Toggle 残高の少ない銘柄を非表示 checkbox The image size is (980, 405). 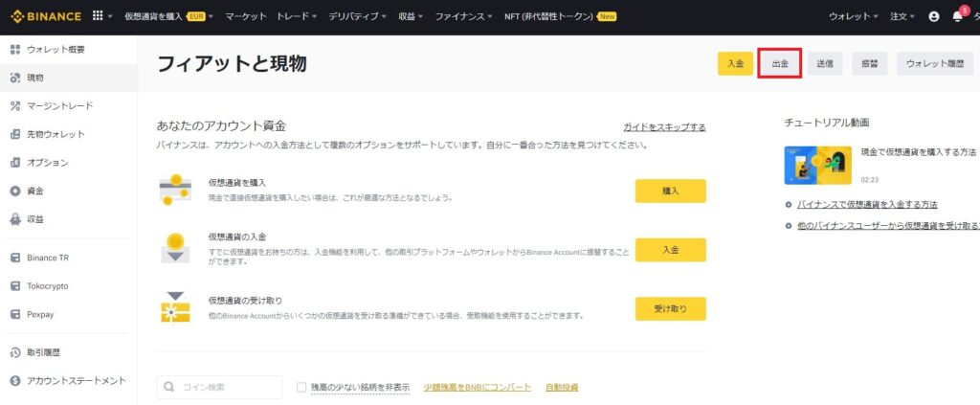tap(301, 387)
